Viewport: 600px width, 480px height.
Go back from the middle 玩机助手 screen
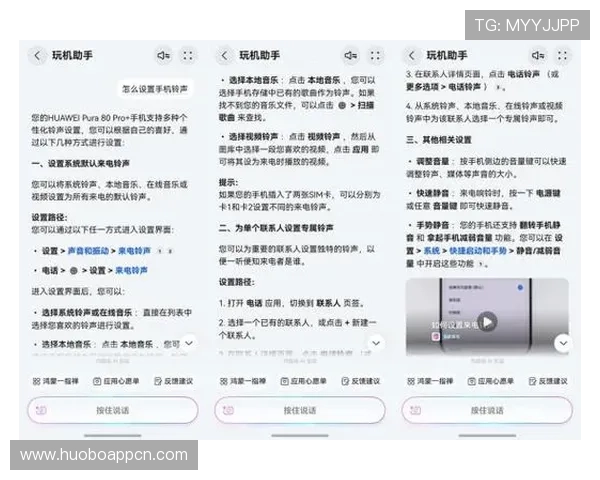click(224, 56)
